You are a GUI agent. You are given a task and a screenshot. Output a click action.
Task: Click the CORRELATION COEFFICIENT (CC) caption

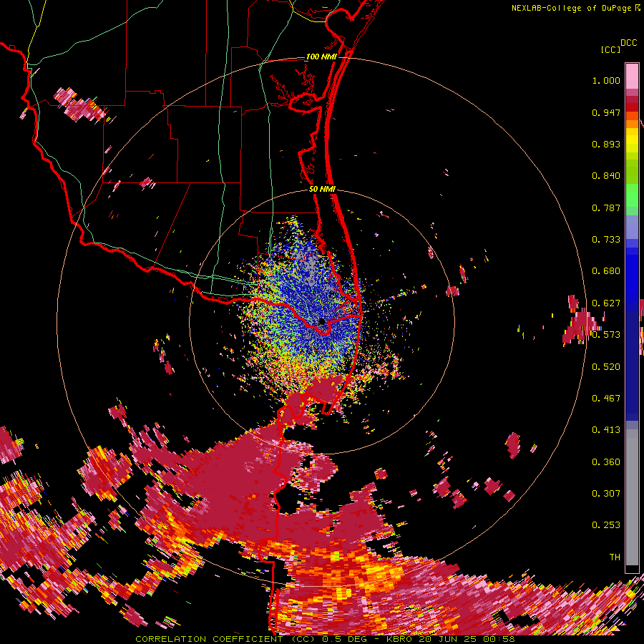[x=225, y=639]
